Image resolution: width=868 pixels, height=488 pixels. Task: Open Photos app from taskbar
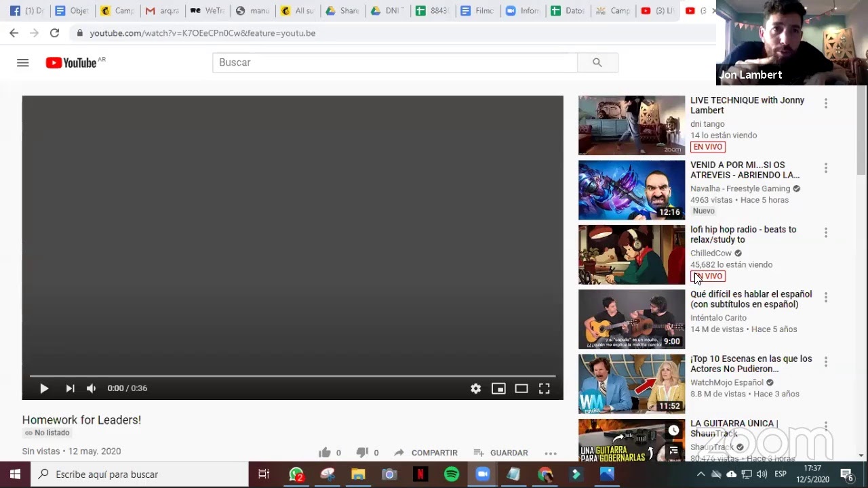607,474
